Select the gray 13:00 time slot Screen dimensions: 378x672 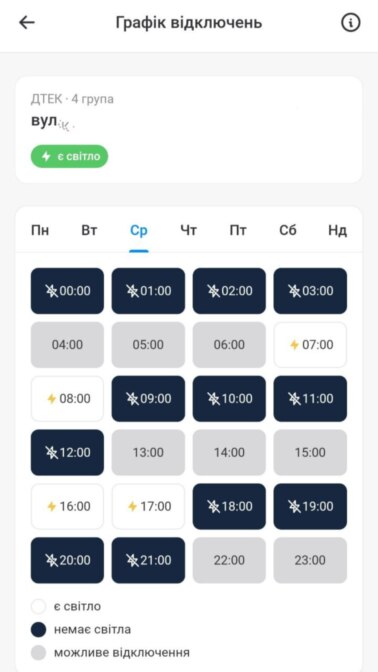148,453
